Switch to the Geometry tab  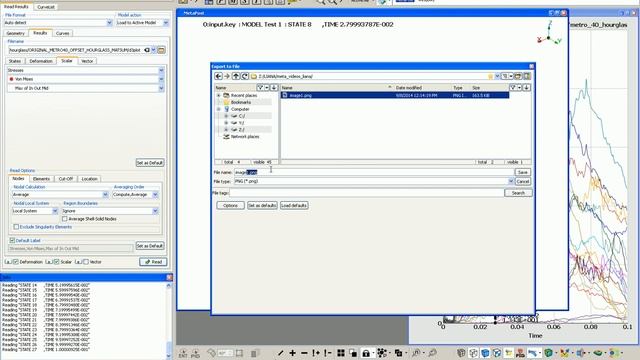click(x=16, y=33)
